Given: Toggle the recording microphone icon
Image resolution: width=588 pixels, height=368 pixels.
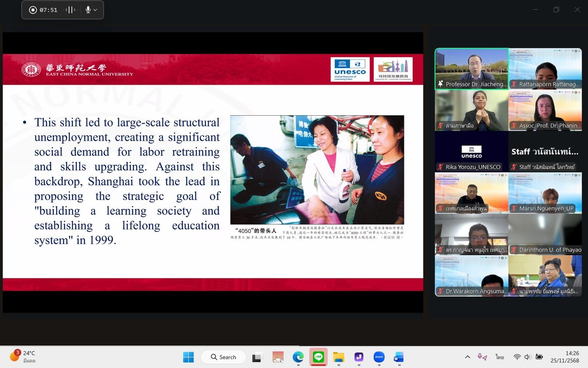Looking at the screenshot, I should click(88, 10).
